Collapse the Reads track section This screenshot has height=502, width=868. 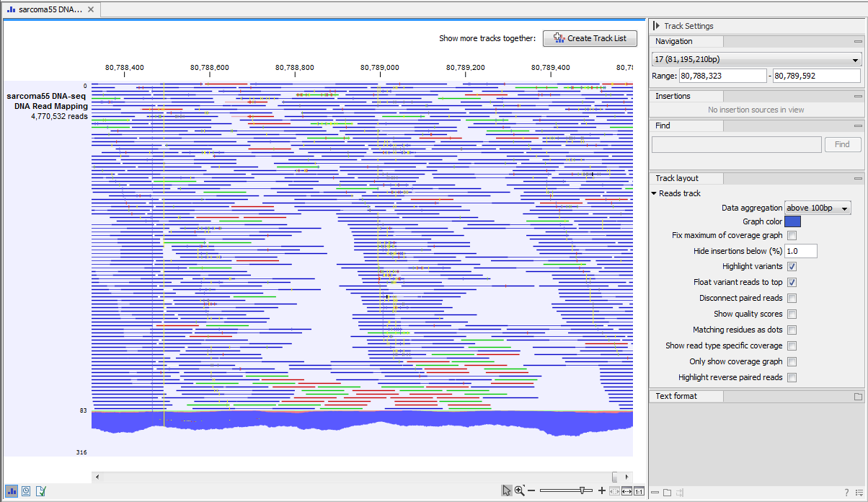[x=655, y=193]
